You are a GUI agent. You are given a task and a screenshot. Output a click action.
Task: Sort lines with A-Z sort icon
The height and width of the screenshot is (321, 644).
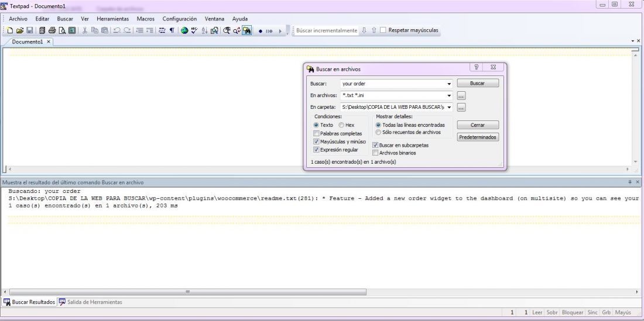coord(204,30)
